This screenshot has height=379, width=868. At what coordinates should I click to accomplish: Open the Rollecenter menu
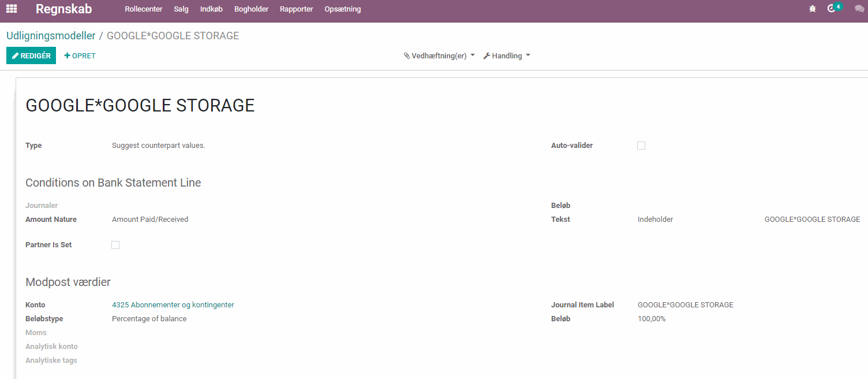click(x=144, y=9)
